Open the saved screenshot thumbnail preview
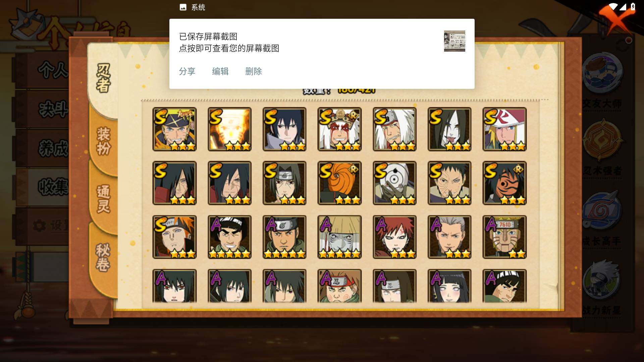Image resolution: width=644 pixels, height=362 pixels. [x=454, y=41]
